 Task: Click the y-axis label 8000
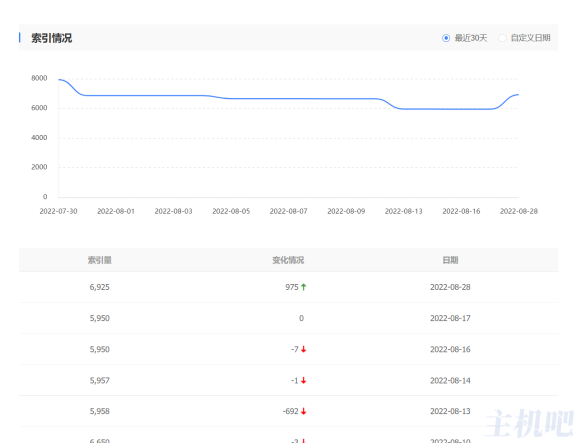click(x=39, y=78)
